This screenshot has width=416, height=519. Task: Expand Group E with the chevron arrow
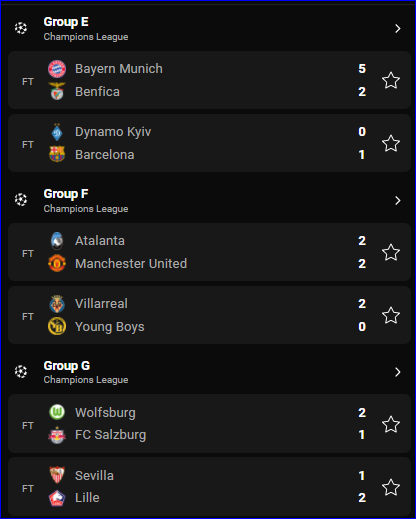[x=398, y=29]
